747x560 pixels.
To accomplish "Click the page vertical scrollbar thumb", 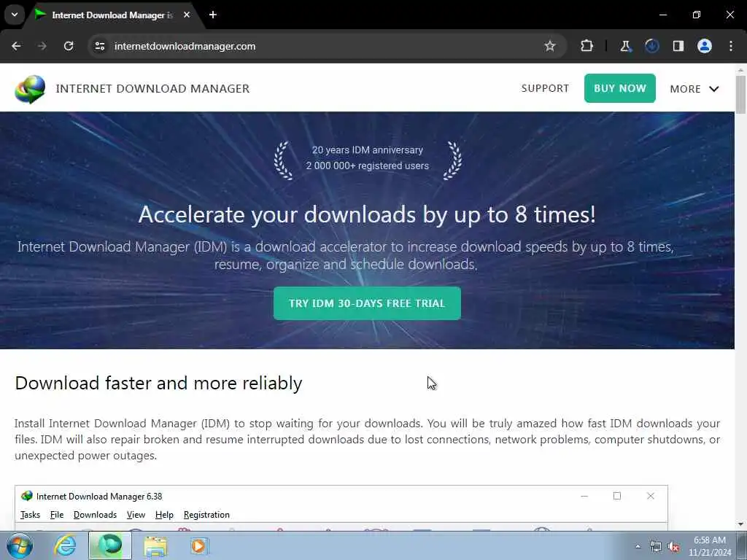I will pos(740,94).
